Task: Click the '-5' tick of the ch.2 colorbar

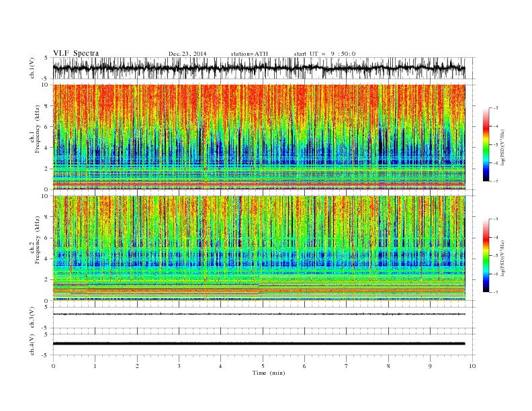Action: (x=496, y=256)
